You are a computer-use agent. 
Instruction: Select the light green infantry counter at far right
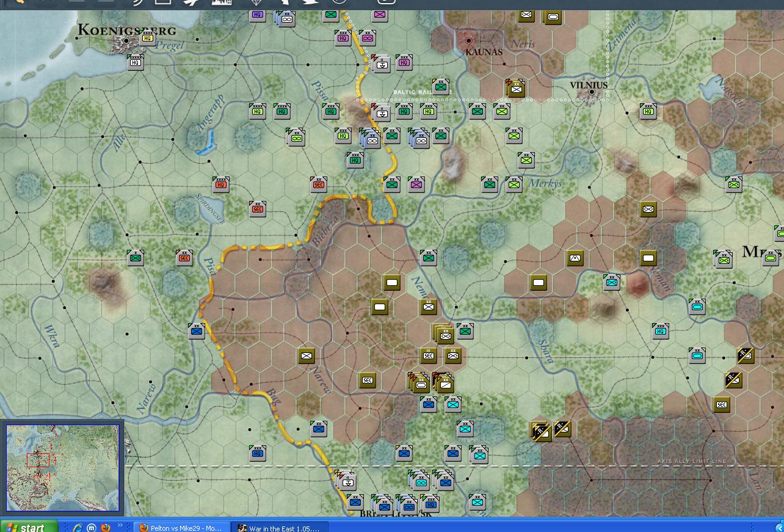pos(734,184)
